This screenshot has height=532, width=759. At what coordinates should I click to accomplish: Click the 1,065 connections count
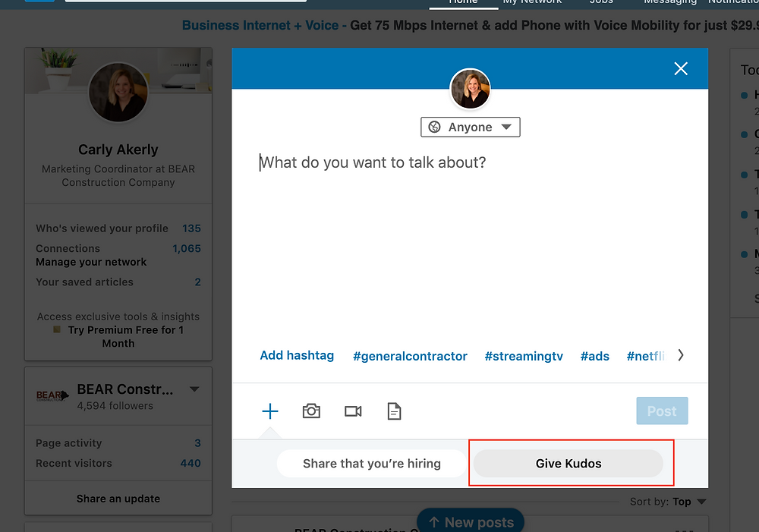(187, 248)
